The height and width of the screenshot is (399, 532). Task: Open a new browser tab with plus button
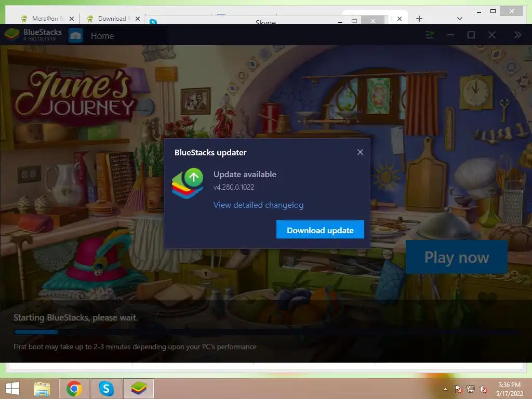419,19
